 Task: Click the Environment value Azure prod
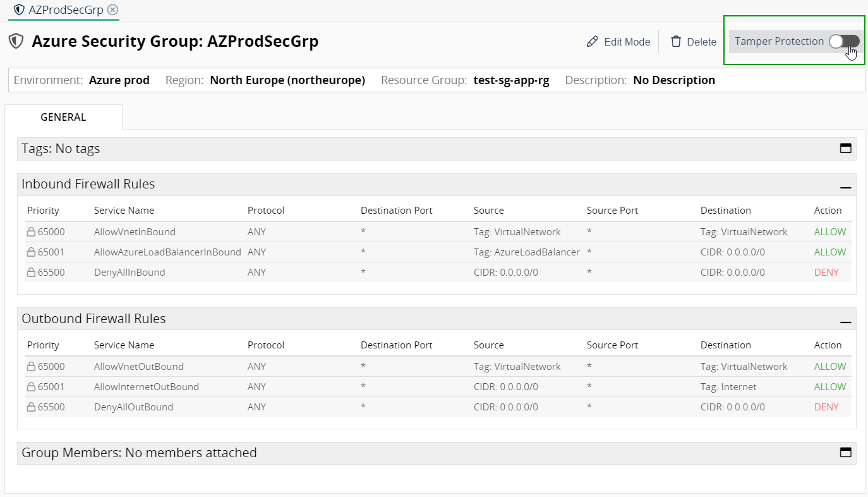coord(119,80)
